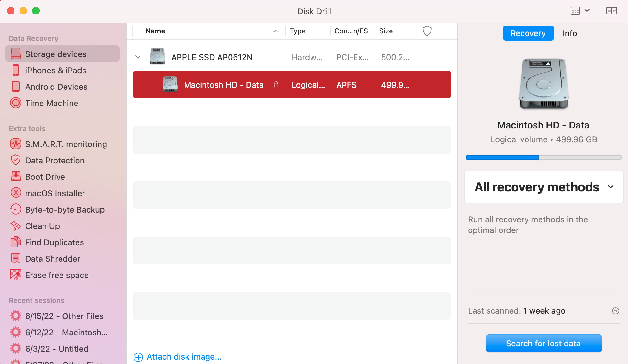Select the Find Duplicates tool
This screenshot has width=628, height=364.
click(x=54, y=242)
